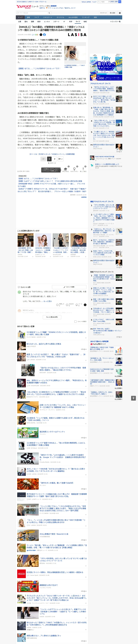138x644 pixels.
Task: Open the マイページ link
Action: [103, 13]
